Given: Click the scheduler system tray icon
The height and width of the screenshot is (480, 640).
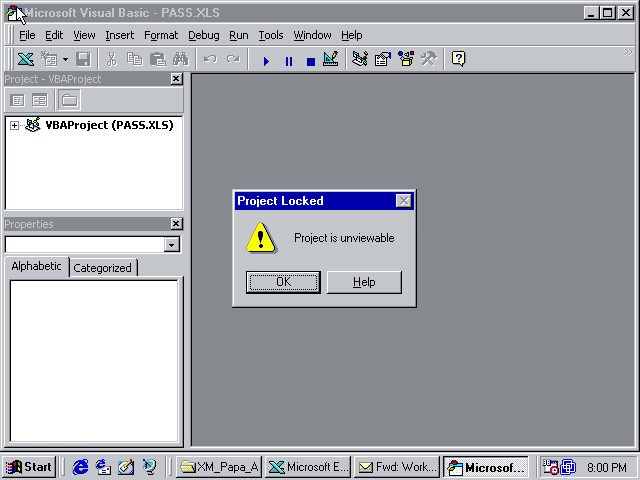Looking at the screenshot, I should click(x=550, y=467).
